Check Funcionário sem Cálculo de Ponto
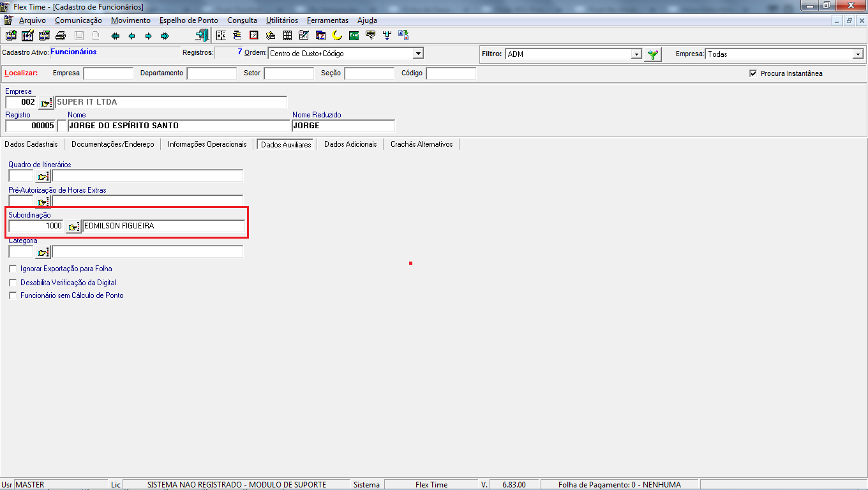The height and width of the screenshot is (490, 868). [13, 295]
